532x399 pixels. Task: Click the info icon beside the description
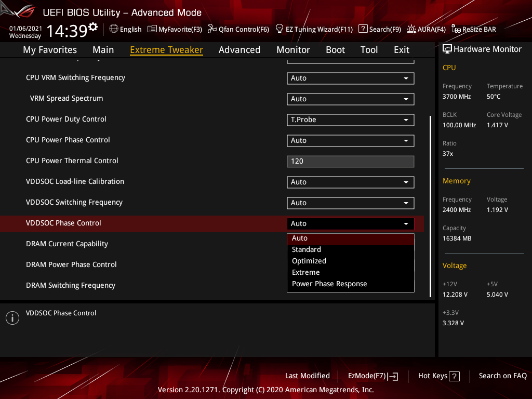click(12, 318)
